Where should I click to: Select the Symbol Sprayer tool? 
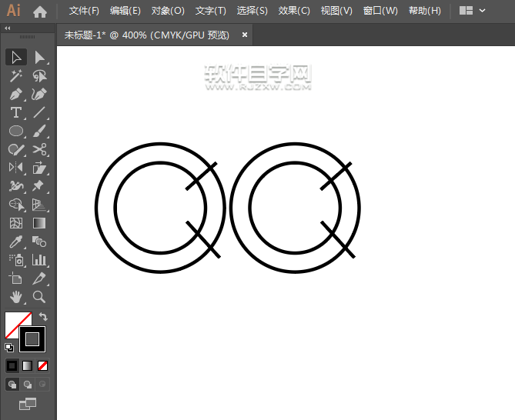(16, 260)
